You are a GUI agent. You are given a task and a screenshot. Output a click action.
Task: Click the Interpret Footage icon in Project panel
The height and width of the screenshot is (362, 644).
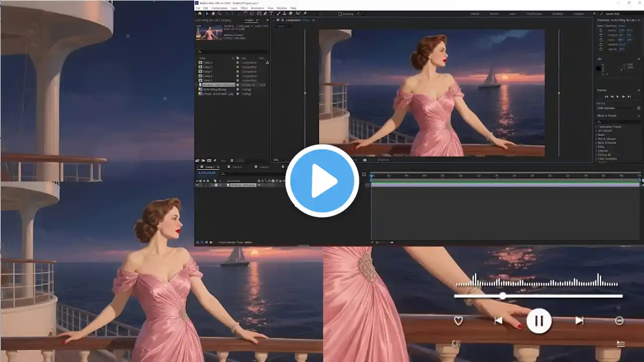198,160
